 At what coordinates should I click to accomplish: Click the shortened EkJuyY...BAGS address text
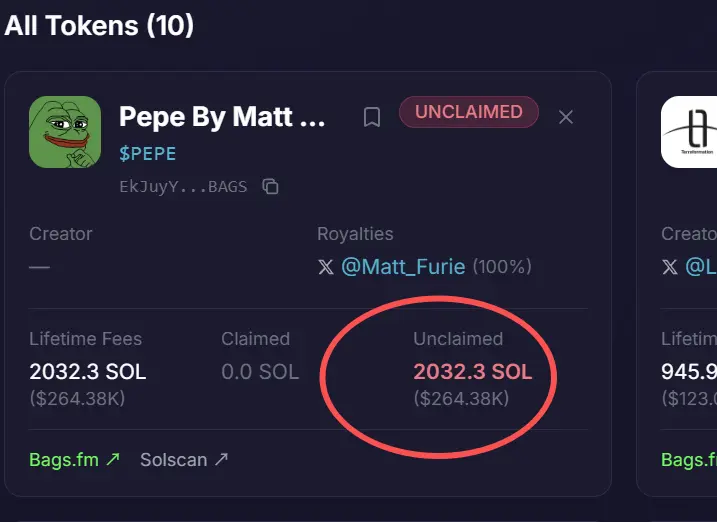[x=182, y=186]
